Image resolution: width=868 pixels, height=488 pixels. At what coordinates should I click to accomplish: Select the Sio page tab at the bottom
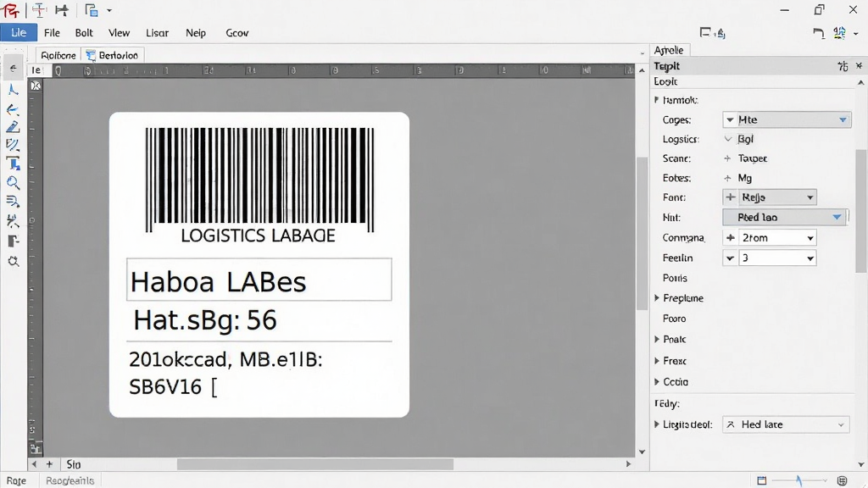pos(74,464)
